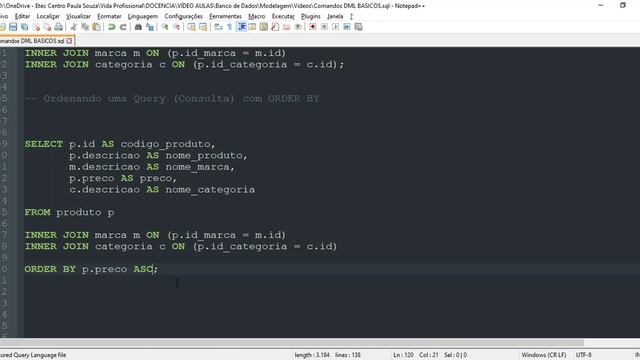Toggle Word Wrap toolbar button
The width and height of the screenshot is (640, 360).
tap(218, 27)
